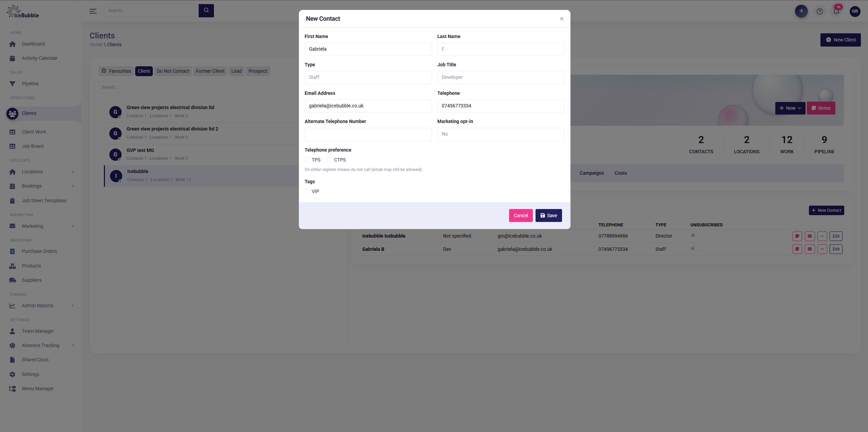Open more options for Gabriela B row

click(x=822, y=249)
